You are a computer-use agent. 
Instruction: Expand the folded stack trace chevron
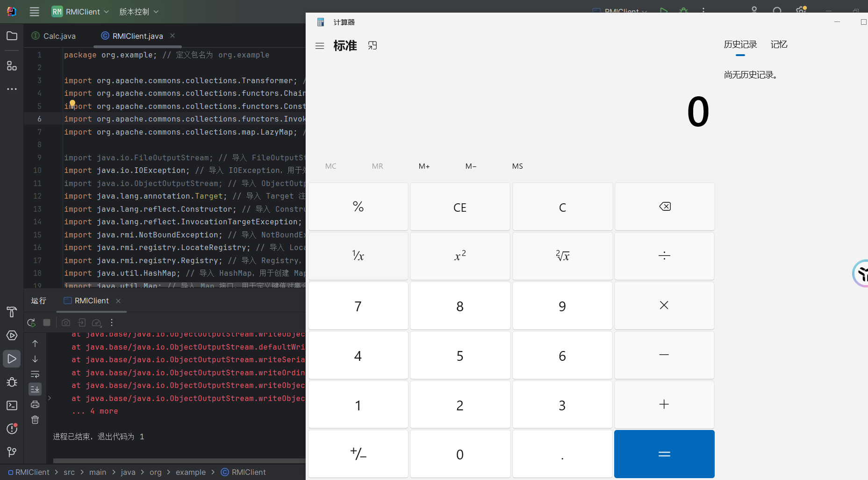click(x=50, y=398)
